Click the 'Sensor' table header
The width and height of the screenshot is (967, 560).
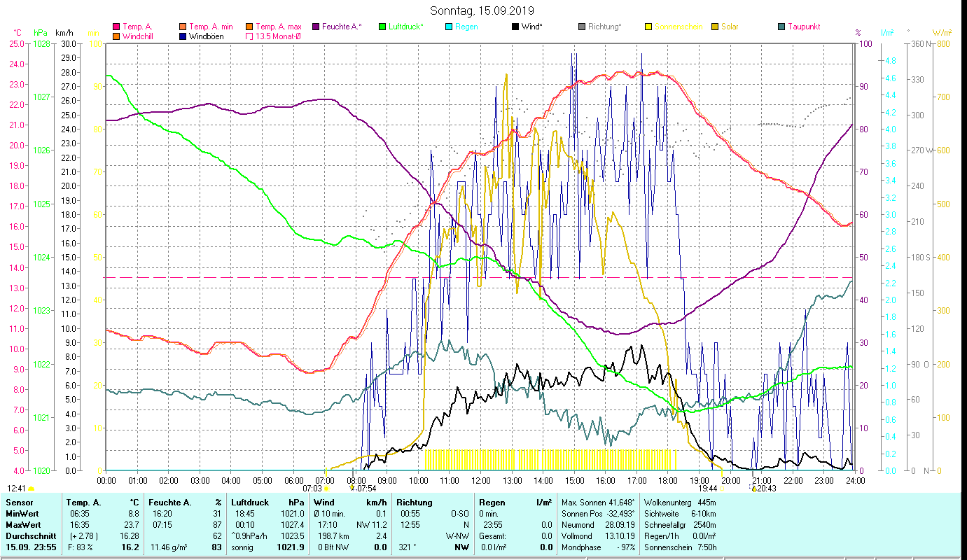19,503
